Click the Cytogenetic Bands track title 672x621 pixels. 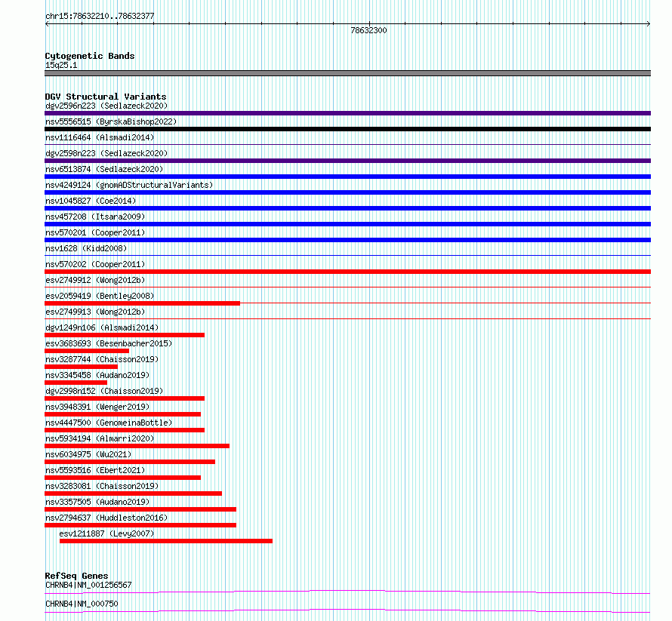point(90,56)
